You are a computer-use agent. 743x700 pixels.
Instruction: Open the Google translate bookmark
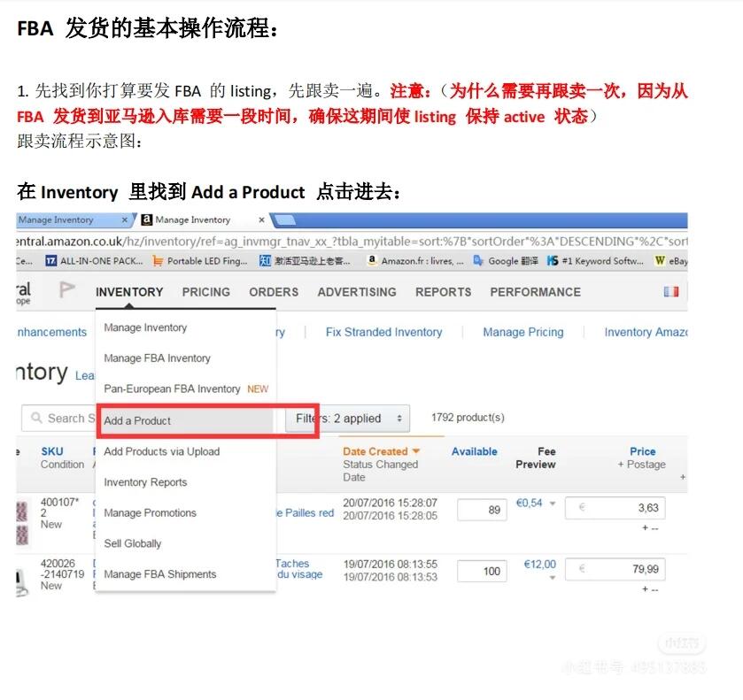tap(506, 261)
